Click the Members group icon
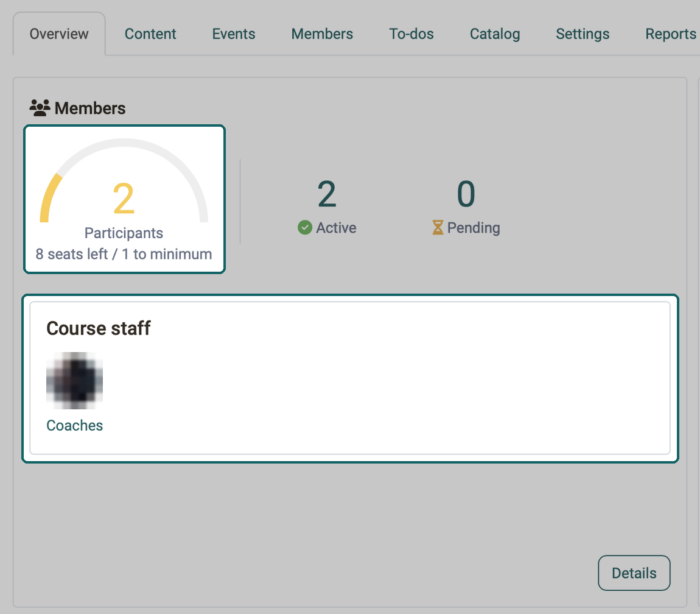This screenshot has height=614, width=700. [40, 108]
